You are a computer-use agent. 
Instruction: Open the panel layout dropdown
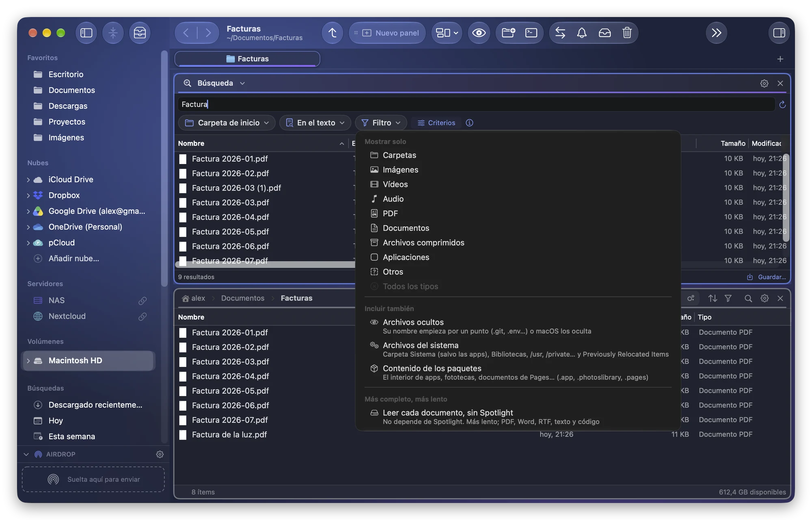coord(447,33)
